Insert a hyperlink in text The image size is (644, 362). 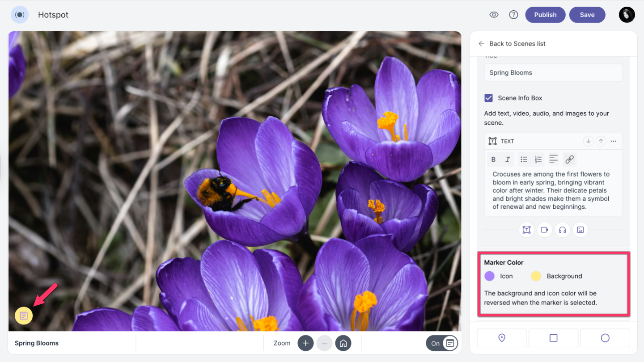tap(569, 160)
